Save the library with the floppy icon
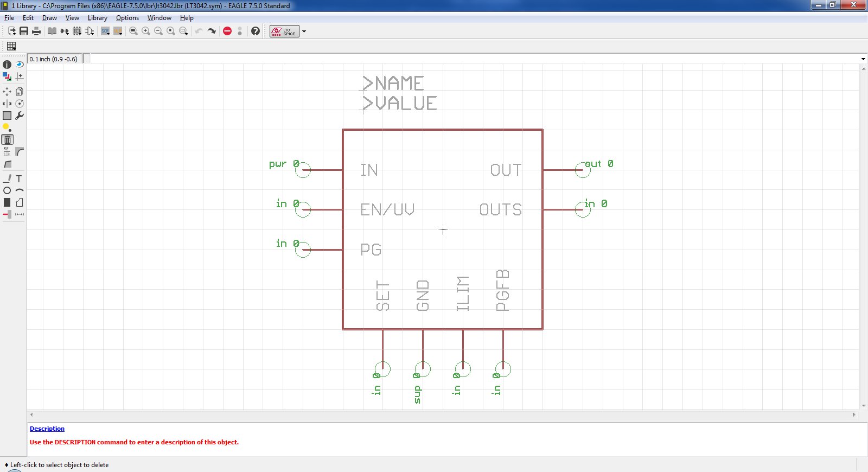The image size is (868, 472). (x=24, y=31)
